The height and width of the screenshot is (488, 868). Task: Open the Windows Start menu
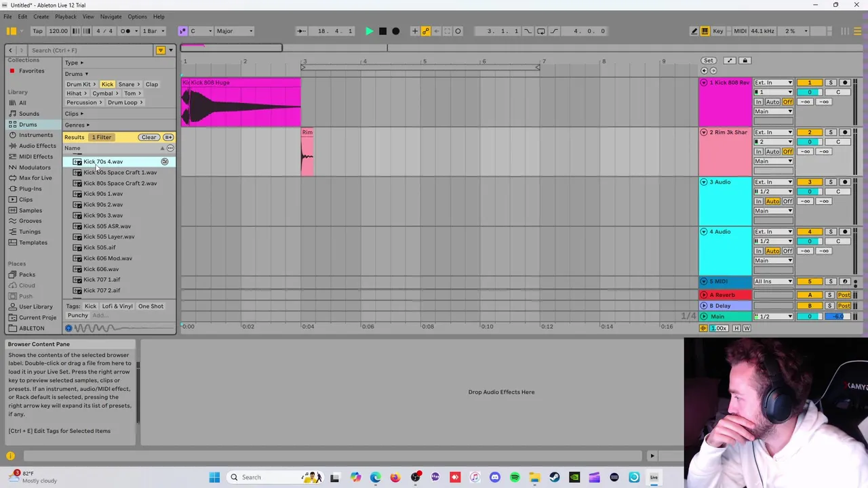point(214,477)
